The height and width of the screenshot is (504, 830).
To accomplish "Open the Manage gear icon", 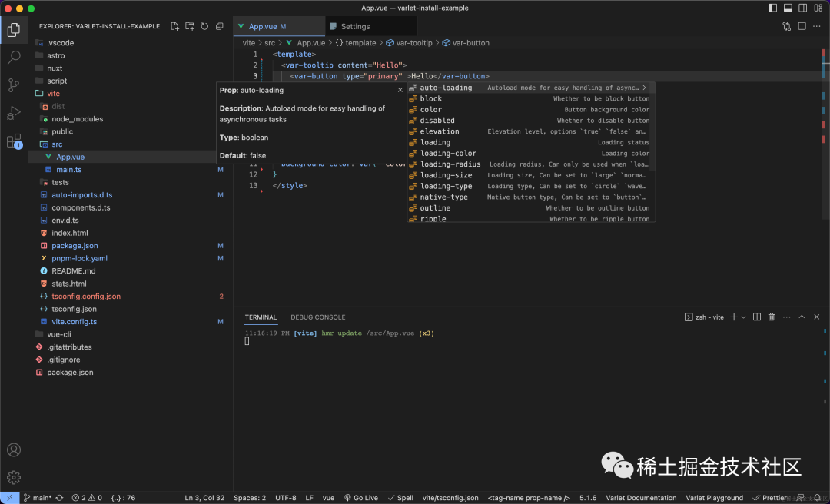I will pos(14,477).
